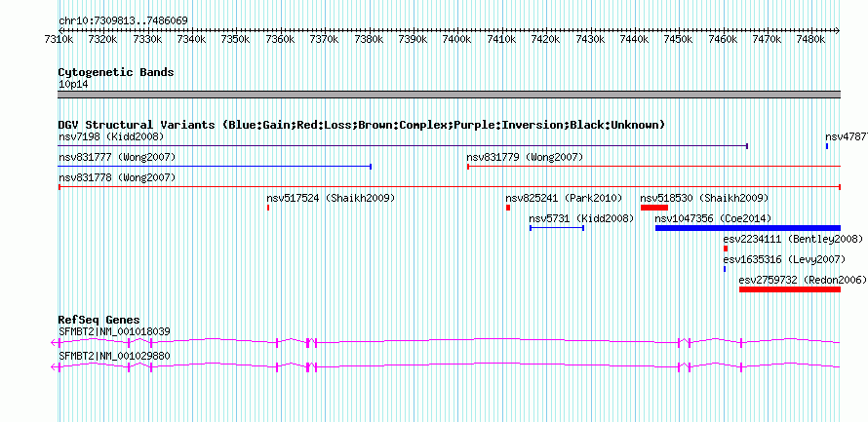Click the 7310k ruler tick label
The height and width of the screenshot is (422, 868).
tap(59, 39)
